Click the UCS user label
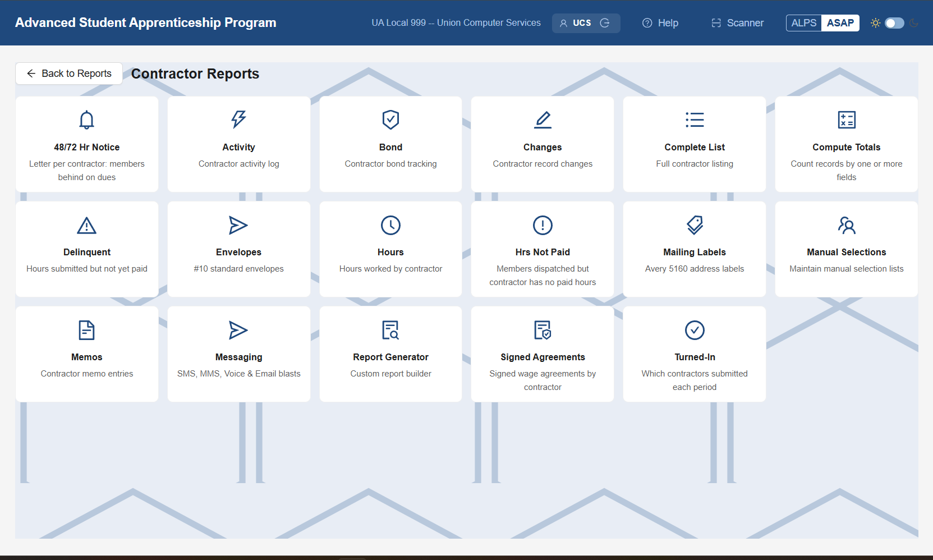 [582, 23]
